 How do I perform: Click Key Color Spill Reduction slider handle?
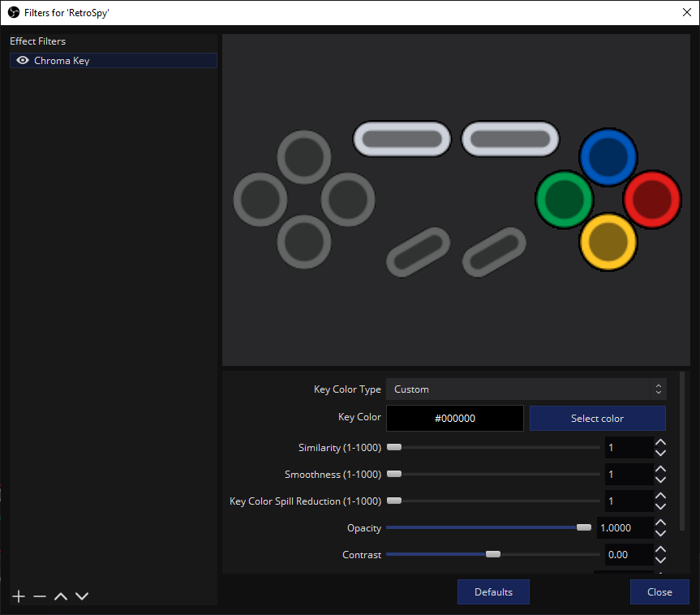click(x=394, y=501)
